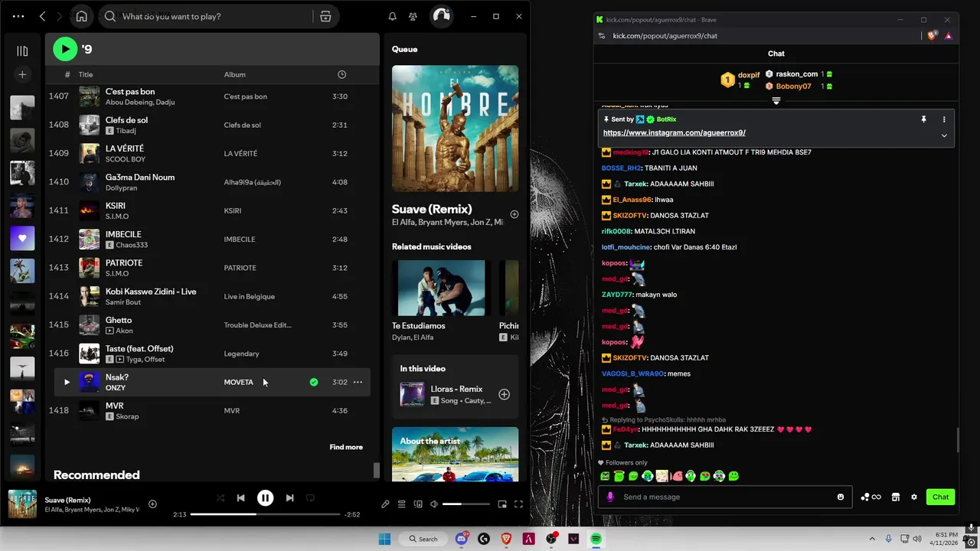Click the Kick points infinity icon
Image resolution: width=980 pixels, height=551 pixels.
[871, 497]
